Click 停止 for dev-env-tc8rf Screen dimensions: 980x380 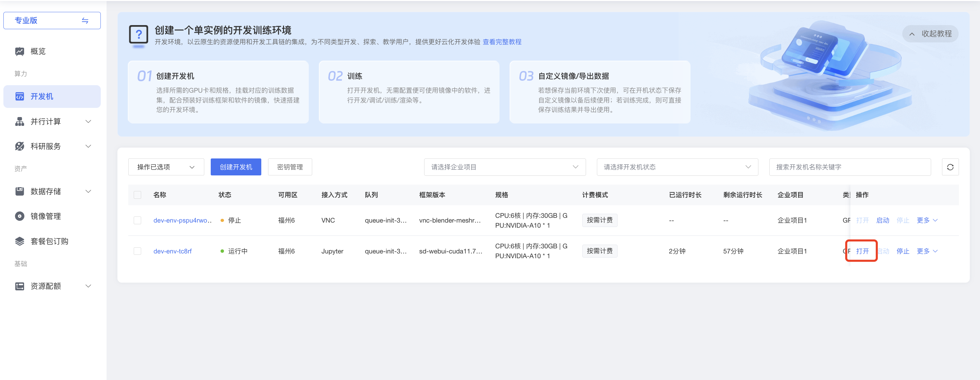tap(903, 251)
